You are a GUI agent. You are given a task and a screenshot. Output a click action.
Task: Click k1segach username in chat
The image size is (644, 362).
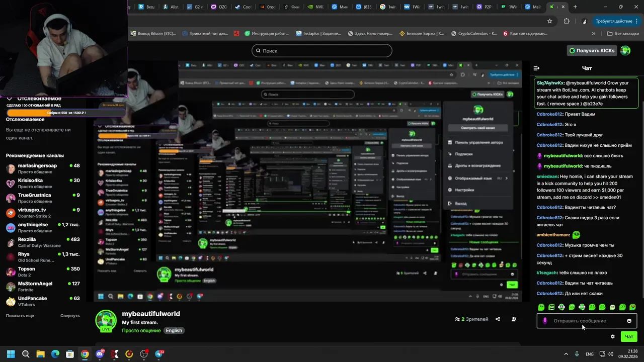pyautogui.click(x=546, y=273)
